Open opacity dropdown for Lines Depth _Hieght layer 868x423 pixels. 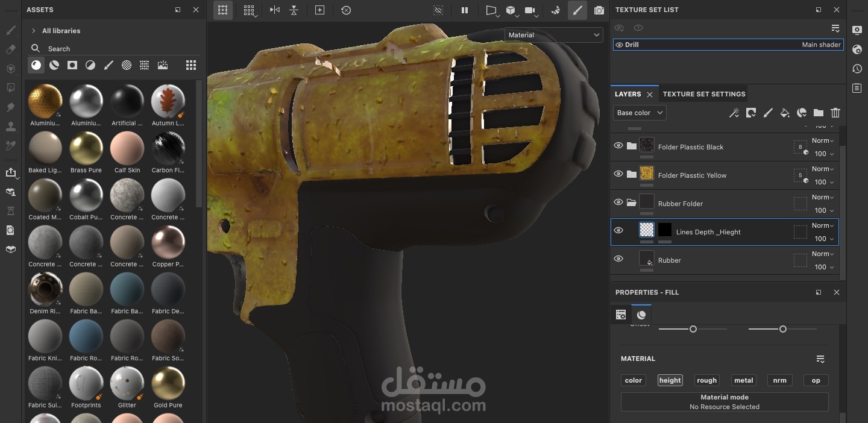click(824, 239)
